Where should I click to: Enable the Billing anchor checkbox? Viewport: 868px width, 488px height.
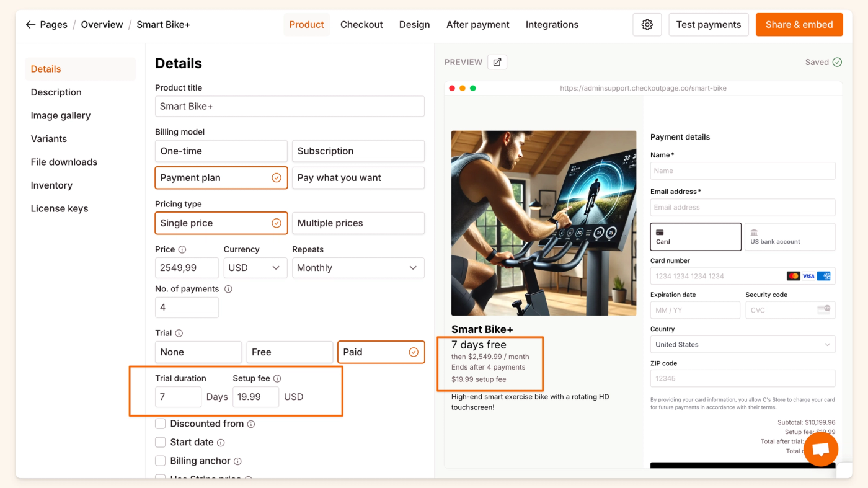click(161, 461)
